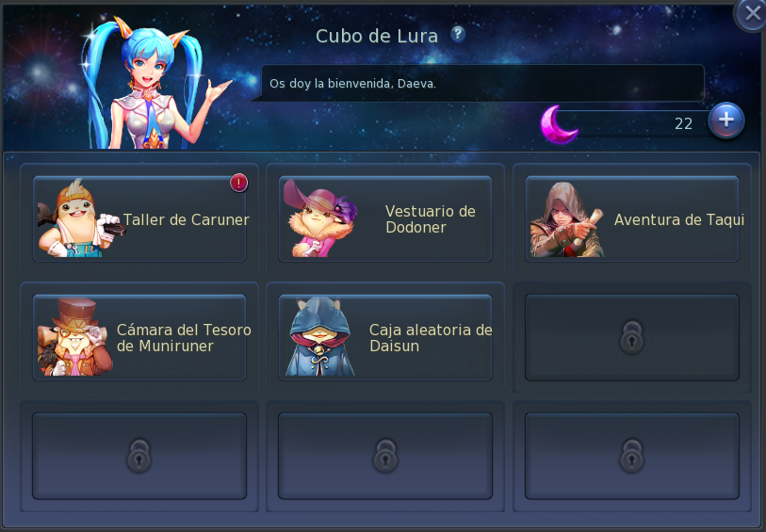Viewport: 766px width, 532px height.
Task: Click the pink crescent moon currency icon
Action: pos(559,124)
